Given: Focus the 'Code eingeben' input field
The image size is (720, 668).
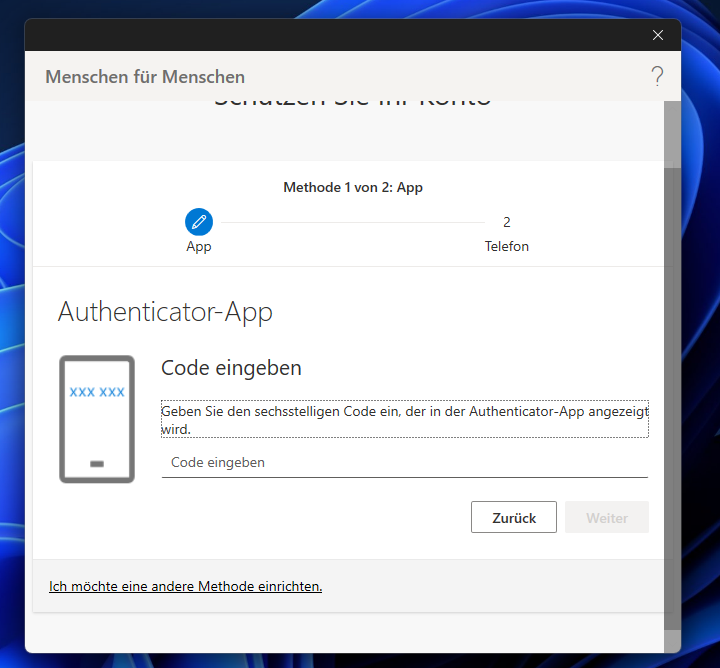Looking at the screenshot, I should 404,463.
